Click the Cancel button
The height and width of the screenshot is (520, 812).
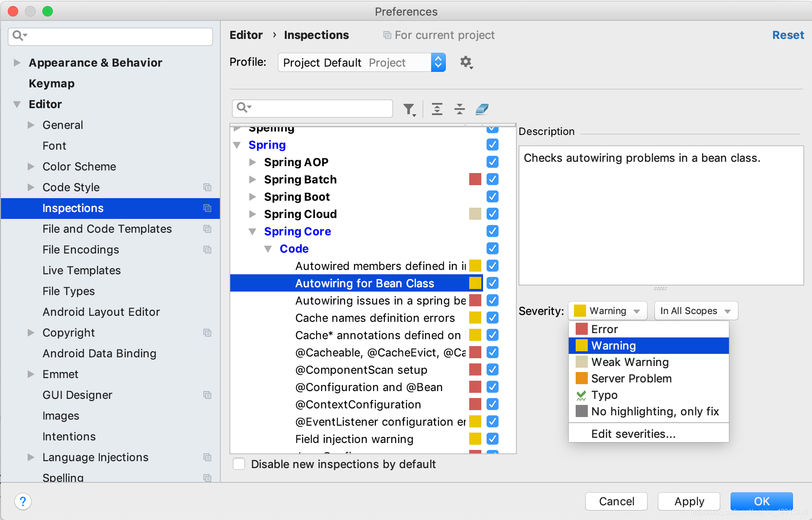pyautogui.click(x=616, y=501)
